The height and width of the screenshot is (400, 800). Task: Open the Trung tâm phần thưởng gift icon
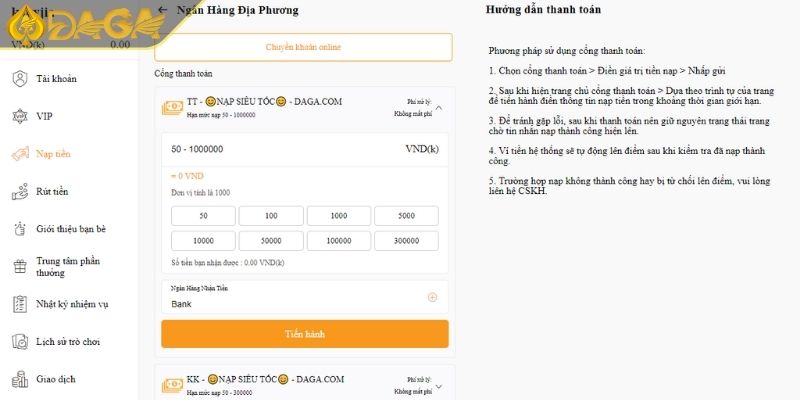coord(19,266)
